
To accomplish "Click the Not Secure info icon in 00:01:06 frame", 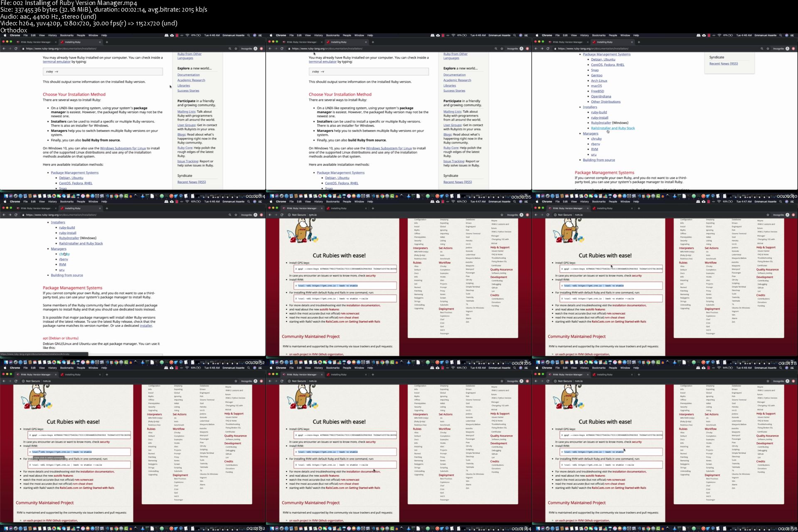I will pos(289,215).
